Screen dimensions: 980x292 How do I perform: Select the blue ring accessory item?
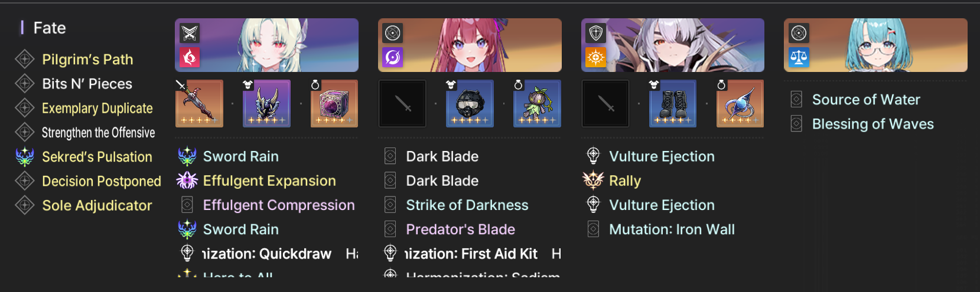click(x=740, y=104)
